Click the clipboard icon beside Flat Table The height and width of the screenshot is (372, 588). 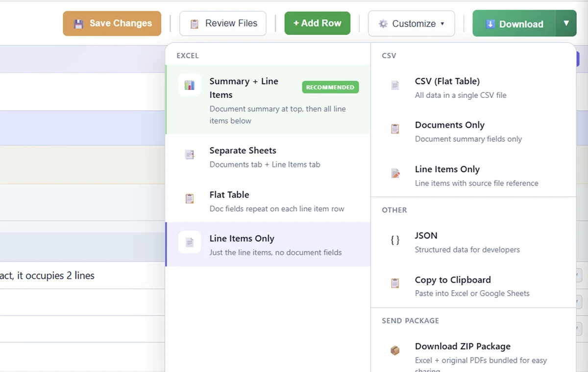190,199
